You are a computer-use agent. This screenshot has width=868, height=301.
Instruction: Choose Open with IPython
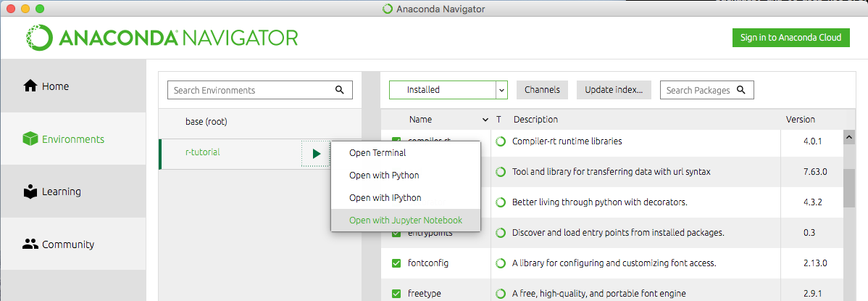point(406,197)
